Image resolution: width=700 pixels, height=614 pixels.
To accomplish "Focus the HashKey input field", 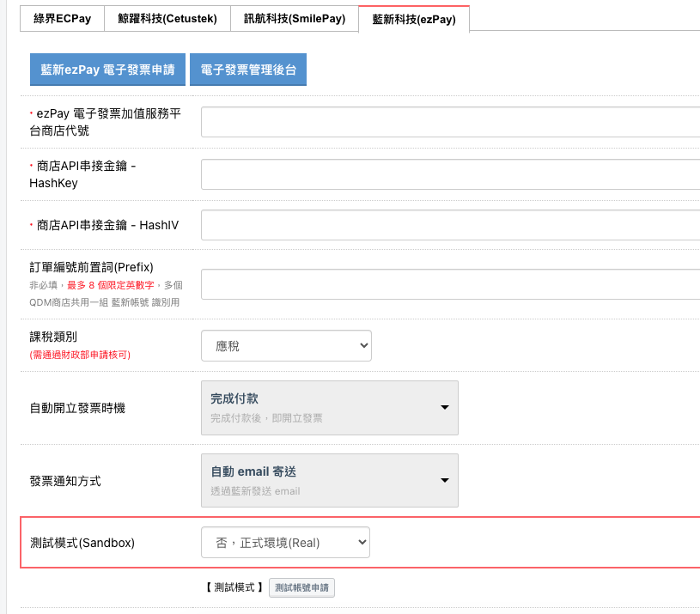I will [x=450, y=174].
